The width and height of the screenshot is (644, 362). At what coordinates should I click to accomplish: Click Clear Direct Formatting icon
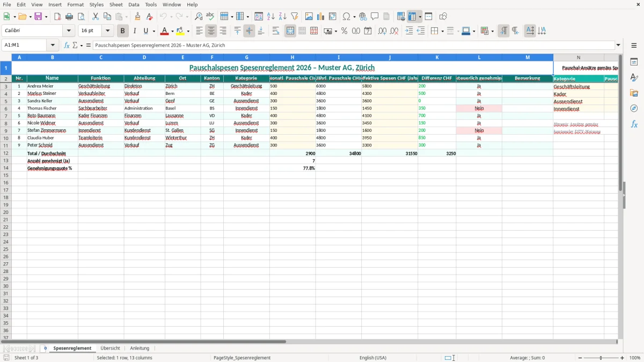point(149,17)
